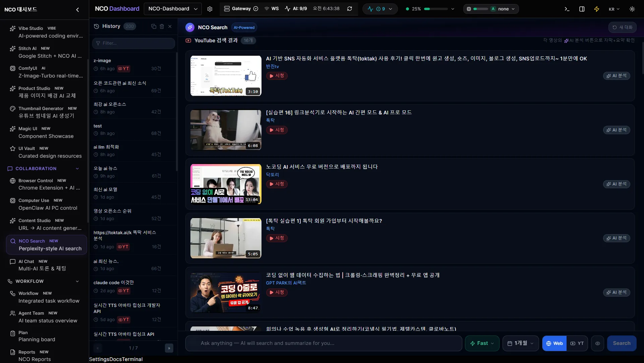Click Magic UI sparkle icon

pos(13,129)
